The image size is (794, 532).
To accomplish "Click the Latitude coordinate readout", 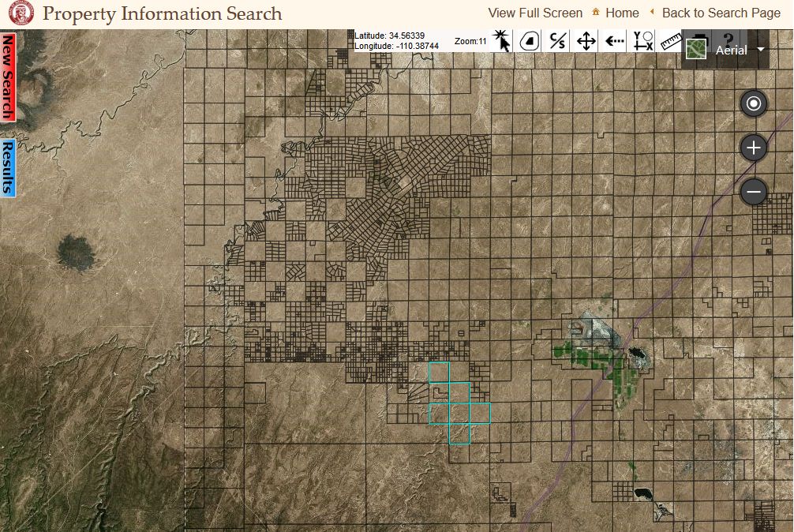I will point(389,36).
